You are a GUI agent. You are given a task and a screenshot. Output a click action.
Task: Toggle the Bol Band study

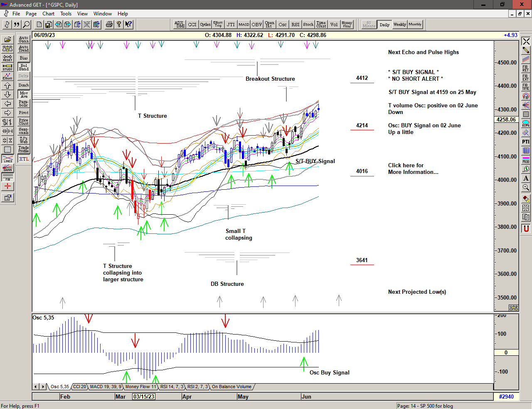24,67
